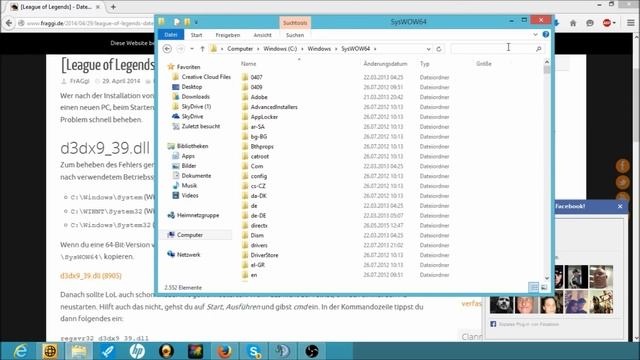Open Firefox from the taskbar
The width and height of the screenshot is (640, 360).
224,351
